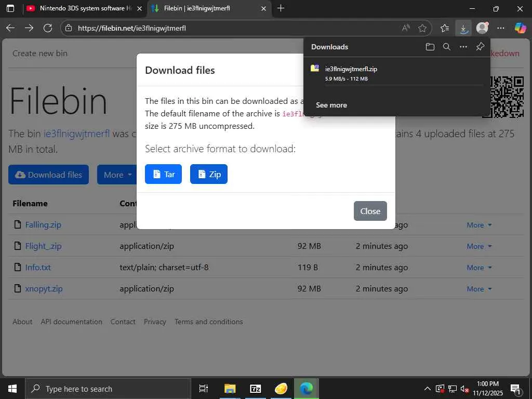Viewport: 532px width, 399px height.
Task: Click the About footer link
Action: 22,322
